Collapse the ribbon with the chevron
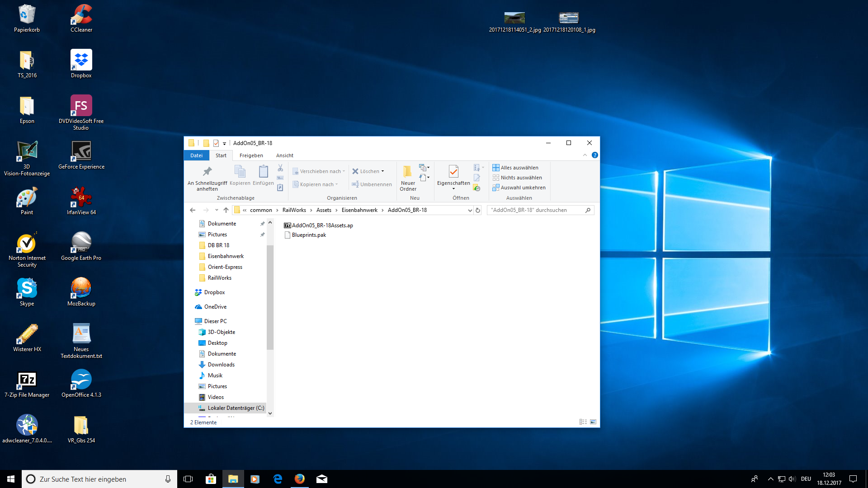Viewport: 868px width, 488px height. pyautogui.click(x=585, y=155)
